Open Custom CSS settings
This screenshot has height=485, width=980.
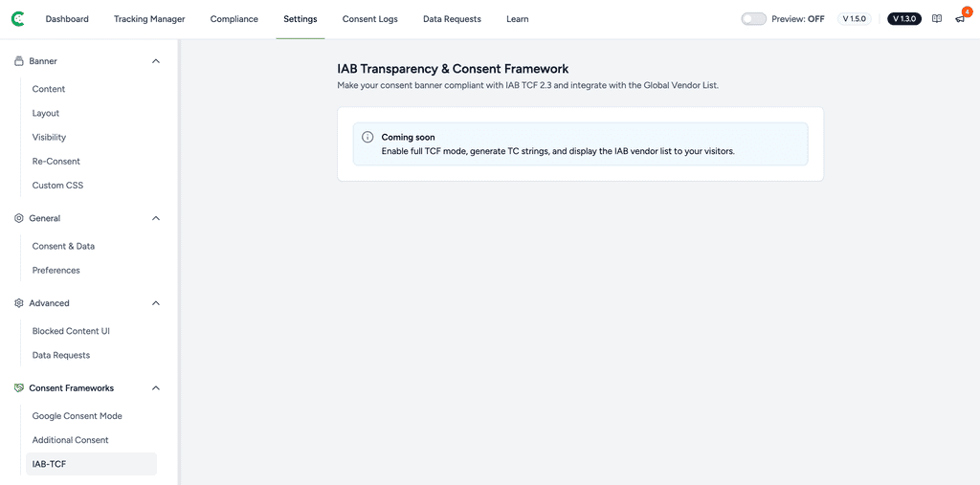57,186
